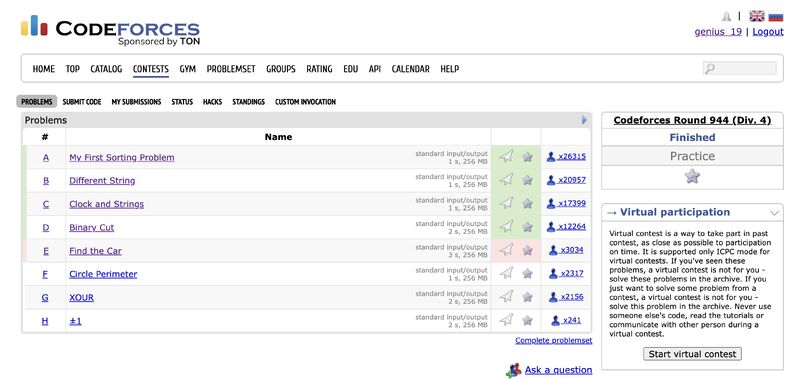Click the notification bell icon

pos(727,16)
